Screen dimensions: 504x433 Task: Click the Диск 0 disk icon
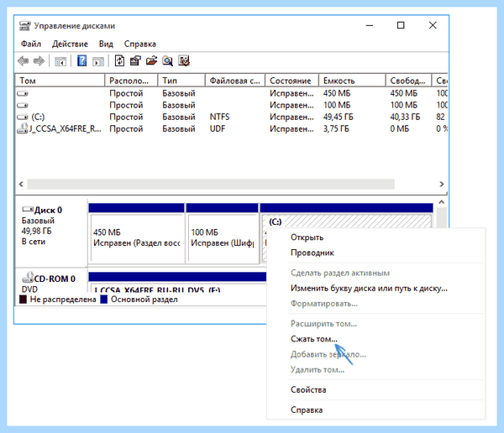tap(28, 210)
